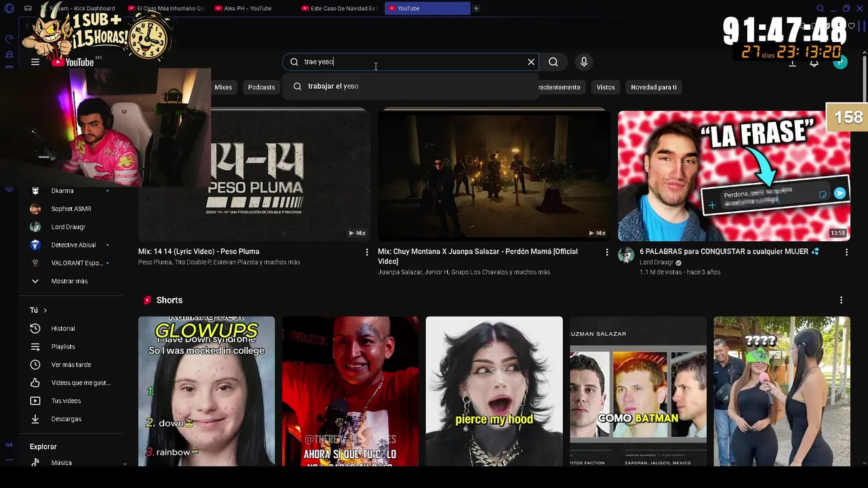Open the GX corner sidebar icon
This screenshot has width=868, height=488.
point(9,445)
